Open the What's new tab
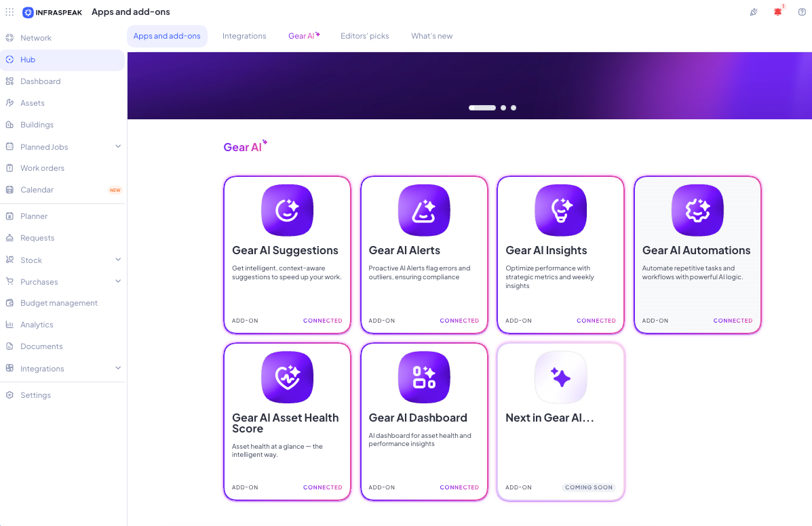 click(432, 36)
